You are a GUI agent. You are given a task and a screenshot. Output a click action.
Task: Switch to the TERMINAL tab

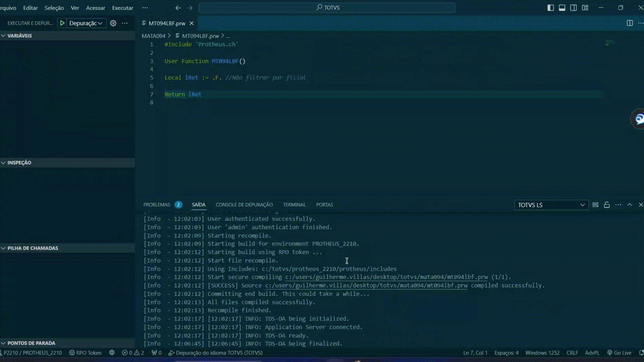(x=294, y=205)
